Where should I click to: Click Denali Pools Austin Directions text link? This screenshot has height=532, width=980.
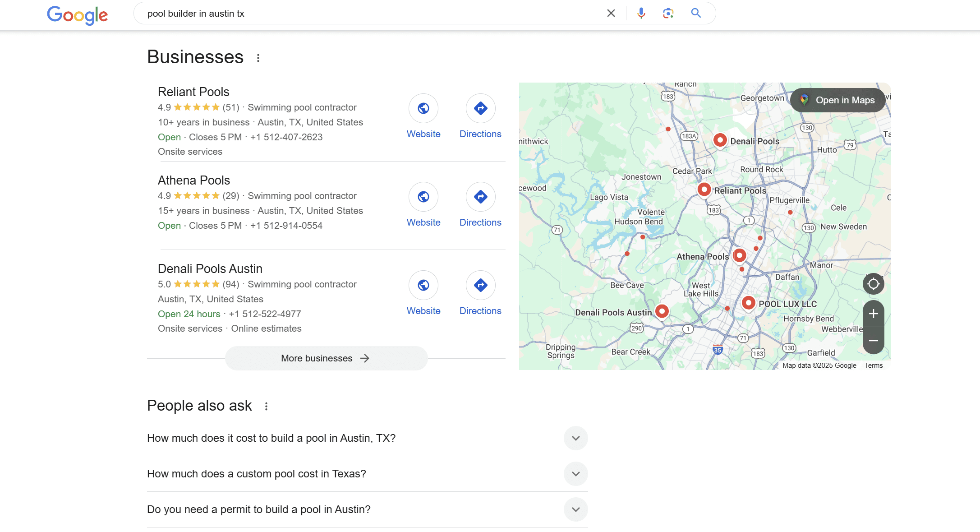(480, 311)
